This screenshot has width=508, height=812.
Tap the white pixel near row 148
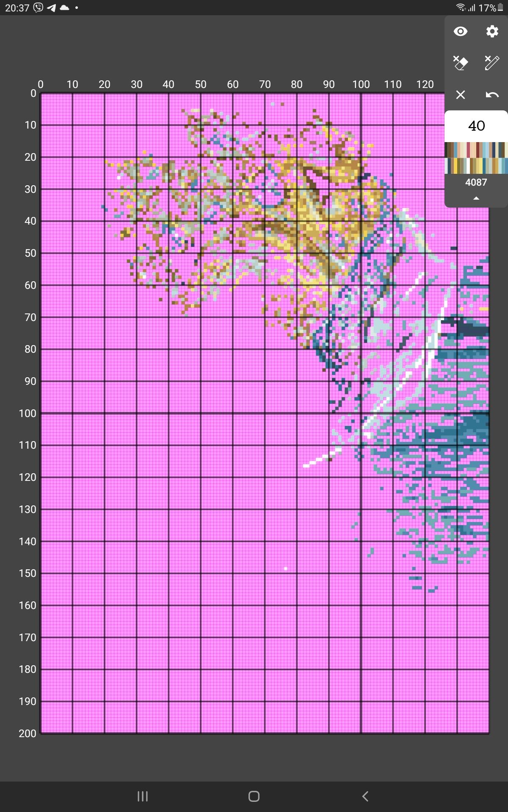point(285,569)
